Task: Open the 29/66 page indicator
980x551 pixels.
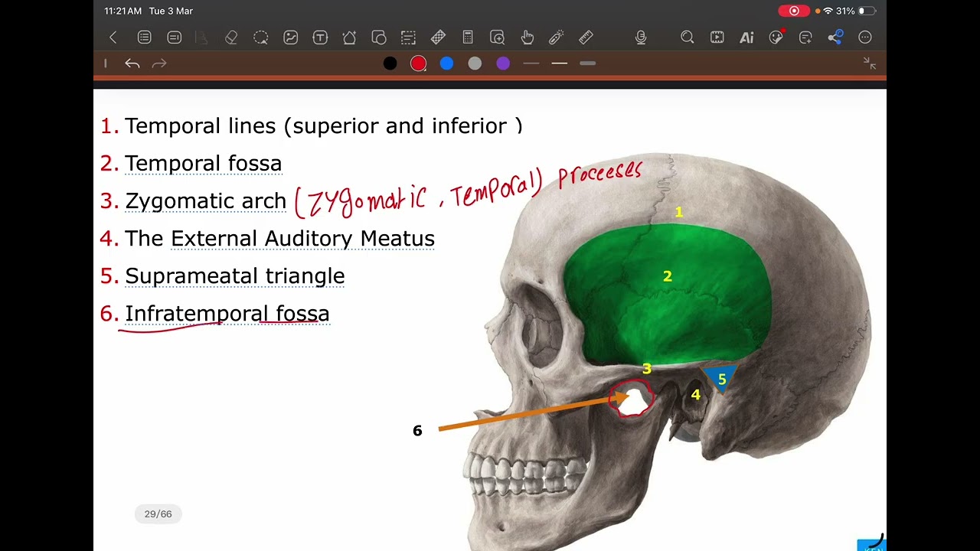Action: (158, 514)
